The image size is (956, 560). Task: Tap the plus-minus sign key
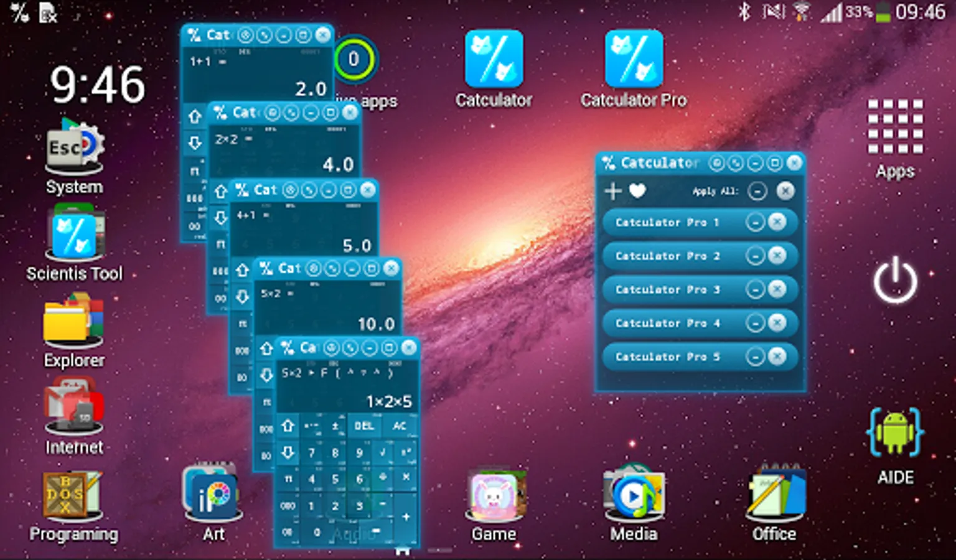(x=335, y=426)
